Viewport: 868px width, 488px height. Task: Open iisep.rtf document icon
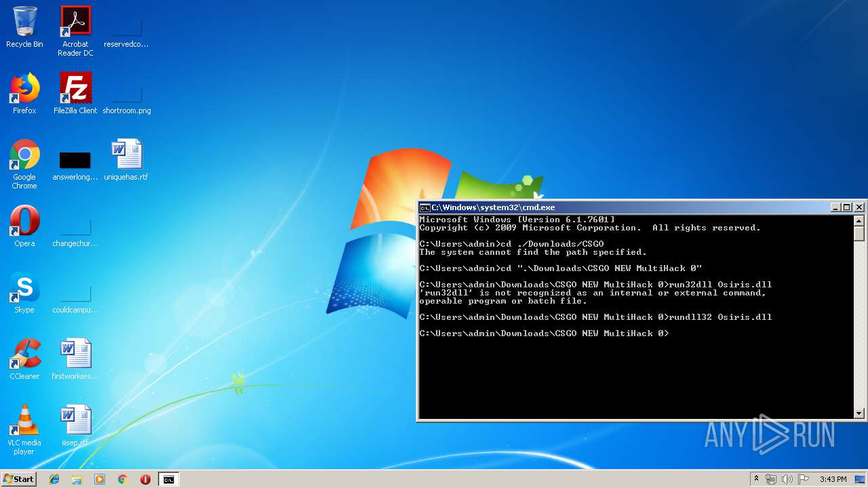click(75, 426)
